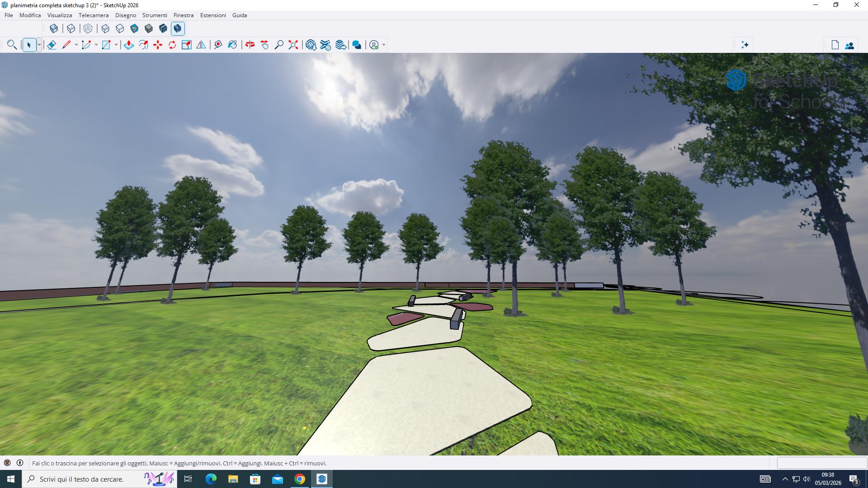The height and width of the screenshot is (488, 868).
Task: Expand the Select tool dropdown arrow
Action: click(39, 45)
